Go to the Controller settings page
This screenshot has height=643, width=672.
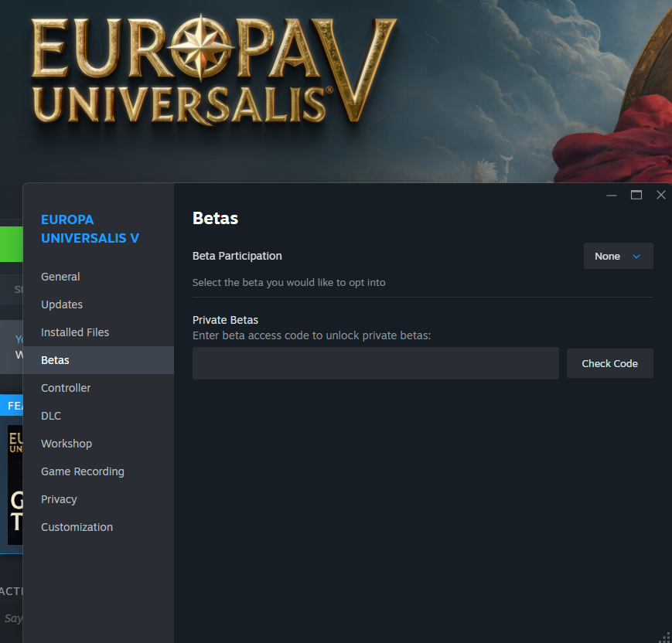click(x=66, y=388)
